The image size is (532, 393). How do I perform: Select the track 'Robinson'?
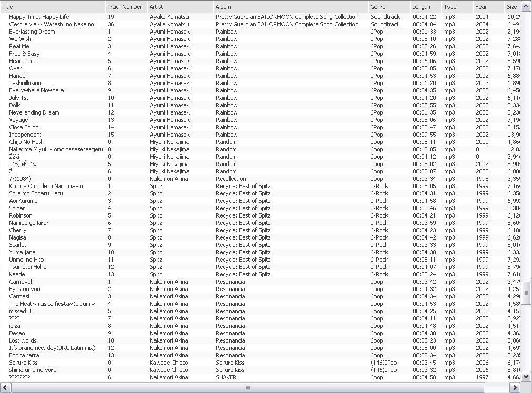coord(20,215)
